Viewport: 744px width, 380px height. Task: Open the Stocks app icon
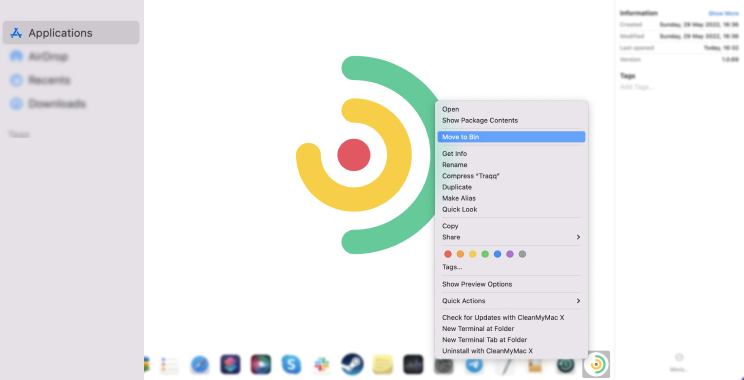click(x=413, y=365)
